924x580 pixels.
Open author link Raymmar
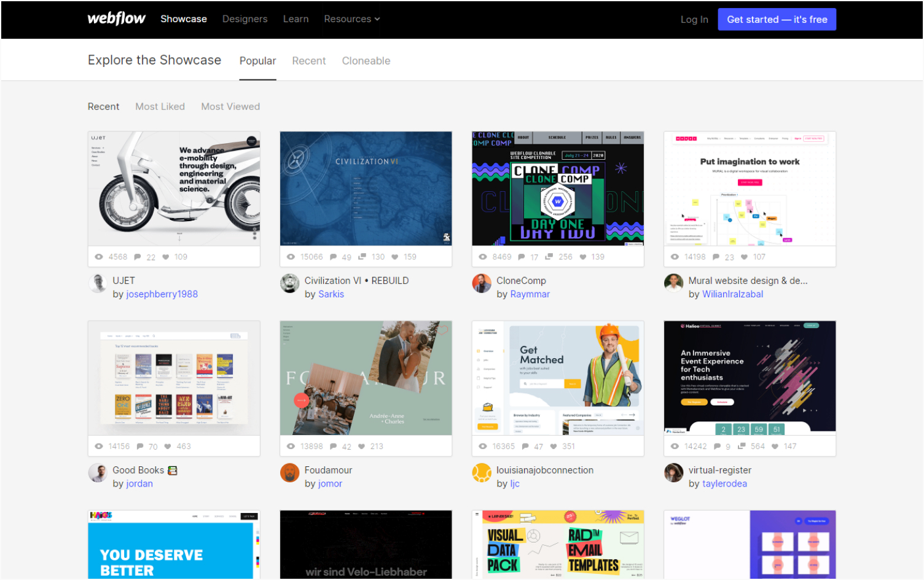[530, 294]
